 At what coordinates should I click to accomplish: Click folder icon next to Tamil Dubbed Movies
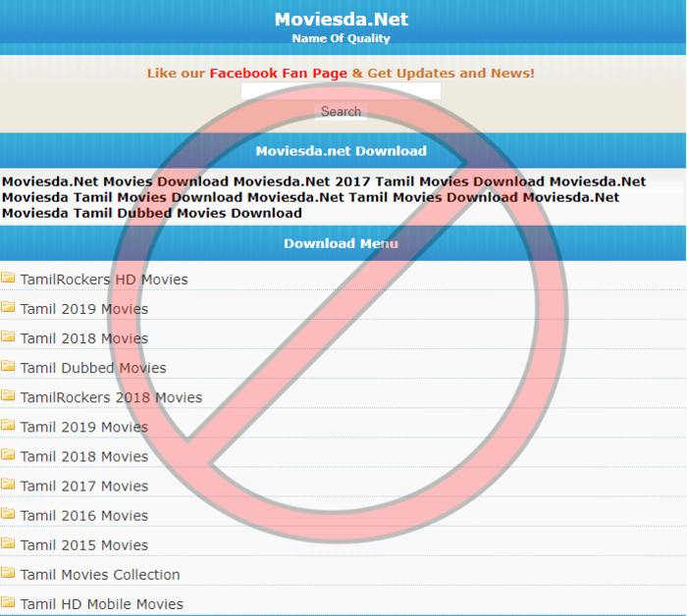point(8,367)
